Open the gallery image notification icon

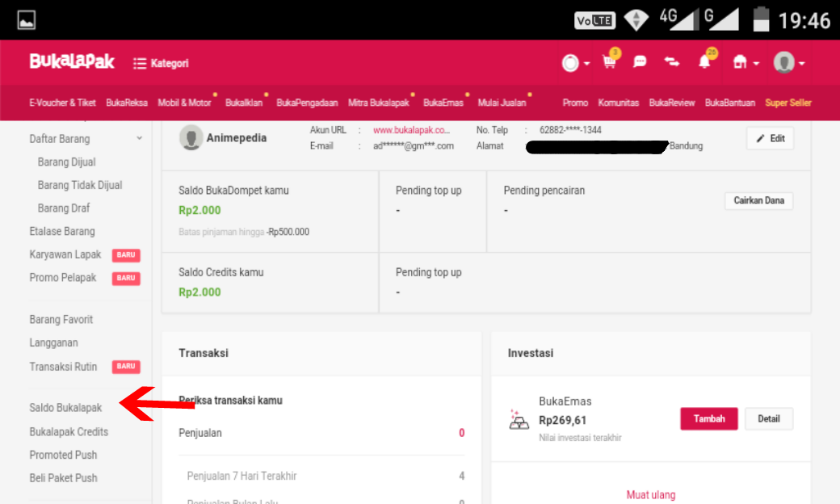pyautogui.click(x=26, y=20)
